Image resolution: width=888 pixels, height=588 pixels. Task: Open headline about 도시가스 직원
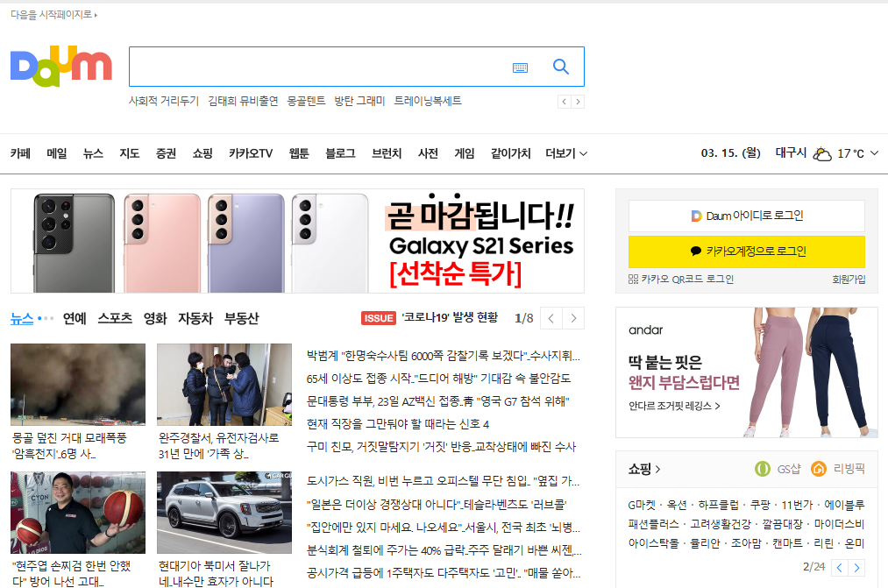coord(443,481)
